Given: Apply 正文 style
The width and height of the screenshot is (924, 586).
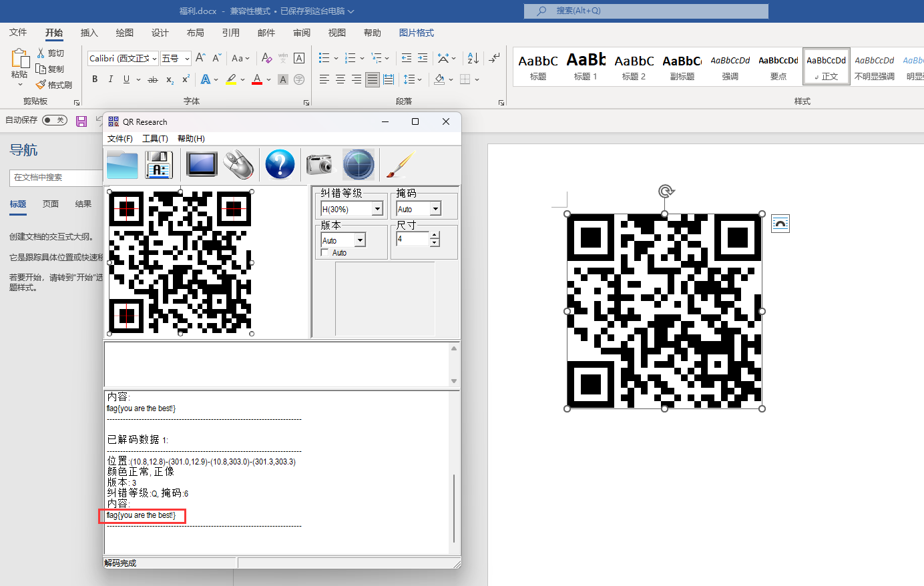Looking at the screenshot, I should pyautogui.click(x=827, y=66).
